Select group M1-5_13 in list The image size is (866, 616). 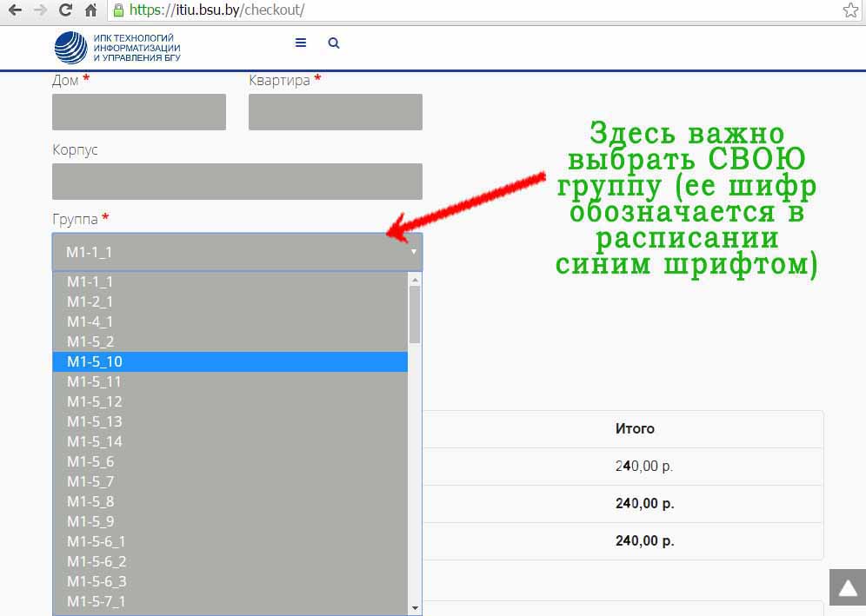pyautogui.click(x=230, y=421)
